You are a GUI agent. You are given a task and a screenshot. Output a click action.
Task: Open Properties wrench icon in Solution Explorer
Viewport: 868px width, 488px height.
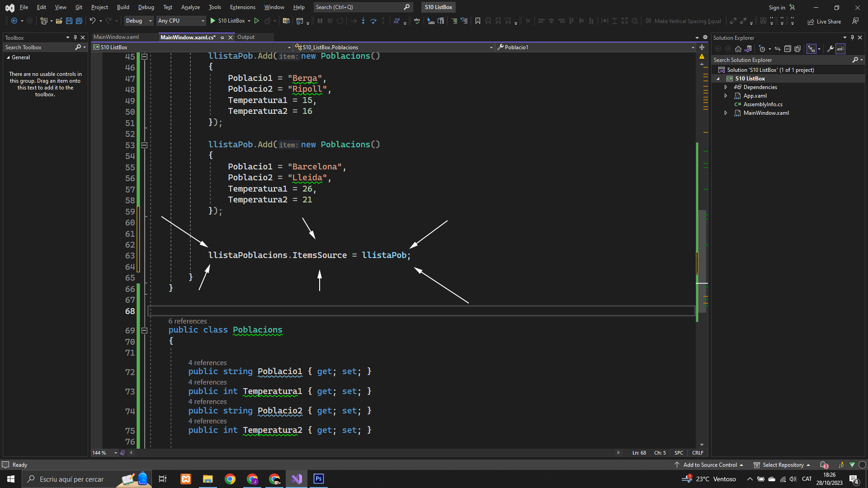pos(830,49)
